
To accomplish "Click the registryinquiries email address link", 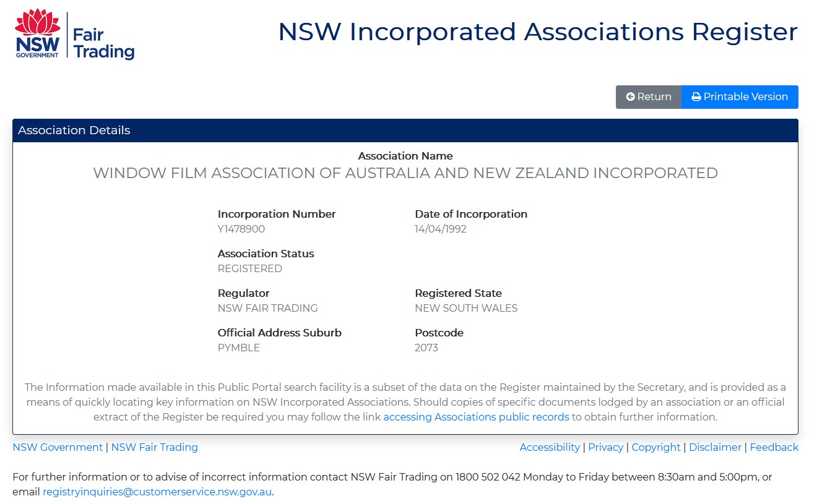I will pyautogui.click(x=157, y=492).
